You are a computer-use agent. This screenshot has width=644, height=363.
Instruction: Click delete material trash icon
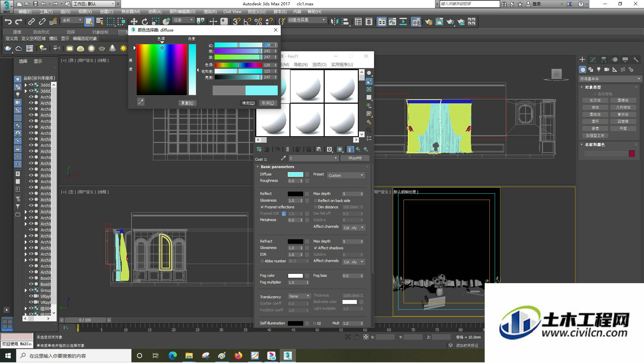point(287,149)
